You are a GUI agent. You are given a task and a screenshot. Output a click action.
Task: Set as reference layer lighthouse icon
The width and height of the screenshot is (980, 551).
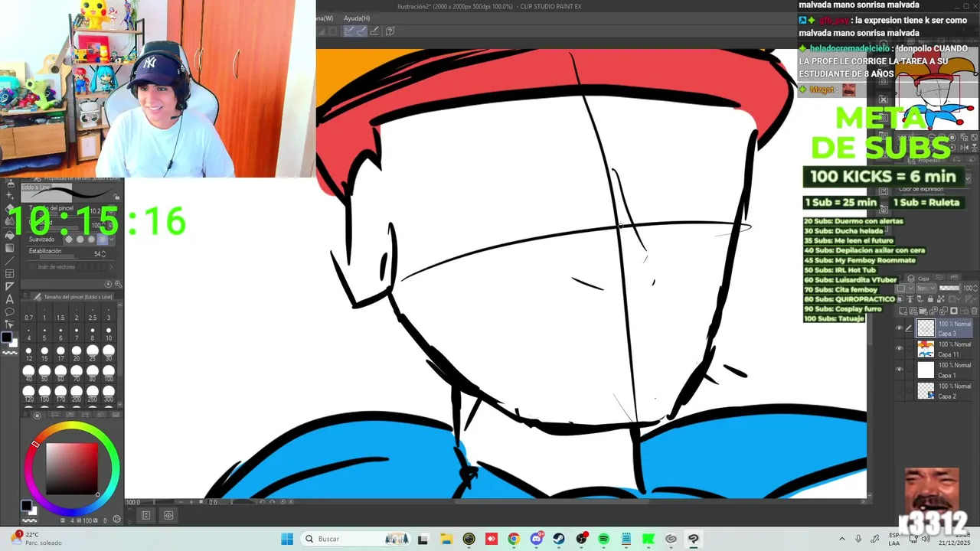click(x=910, y=298)
